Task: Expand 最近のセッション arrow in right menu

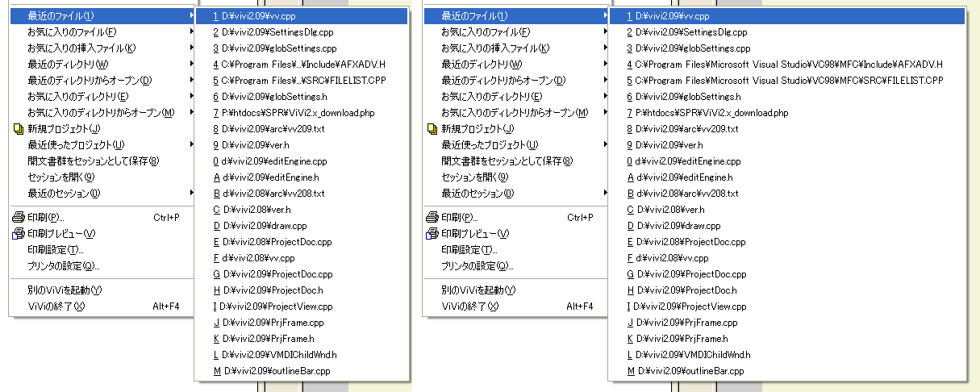Action: click(x=605, y=194)
